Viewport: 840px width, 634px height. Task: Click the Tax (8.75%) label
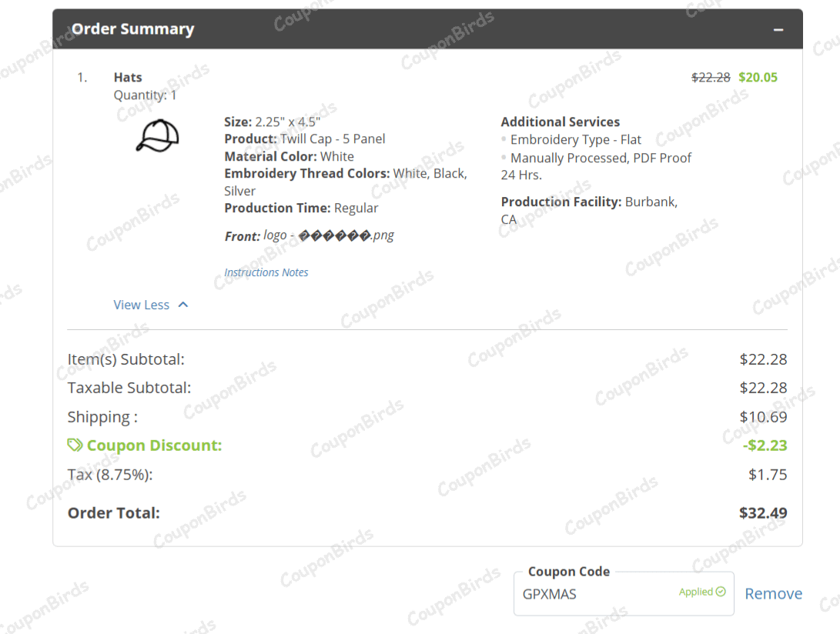pos(110,474)
